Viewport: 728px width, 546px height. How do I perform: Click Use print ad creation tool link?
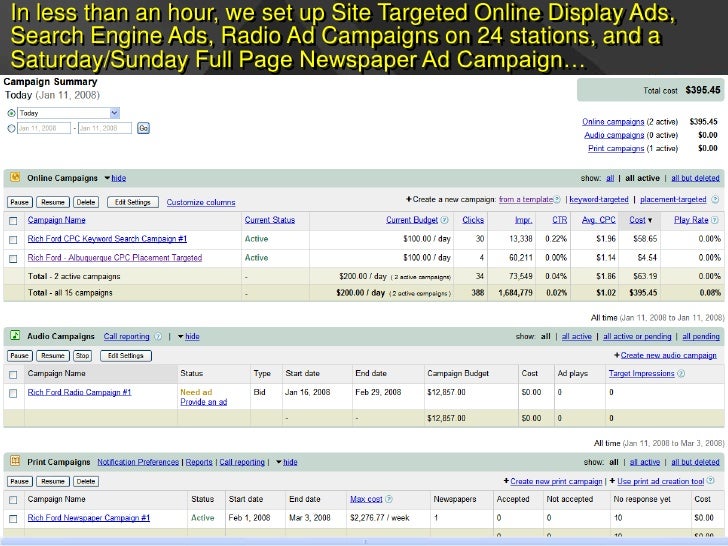click(x=661, y=481)
